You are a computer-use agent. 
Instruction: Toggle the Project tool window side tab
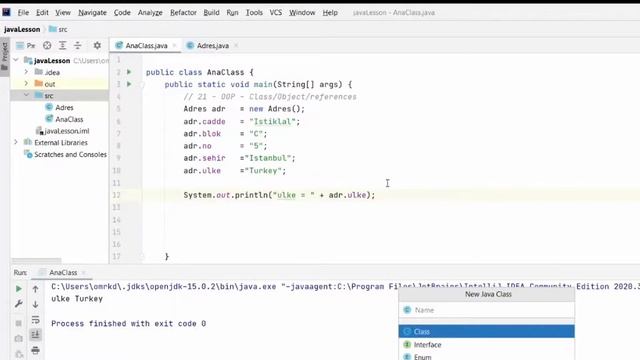[4, 56]
